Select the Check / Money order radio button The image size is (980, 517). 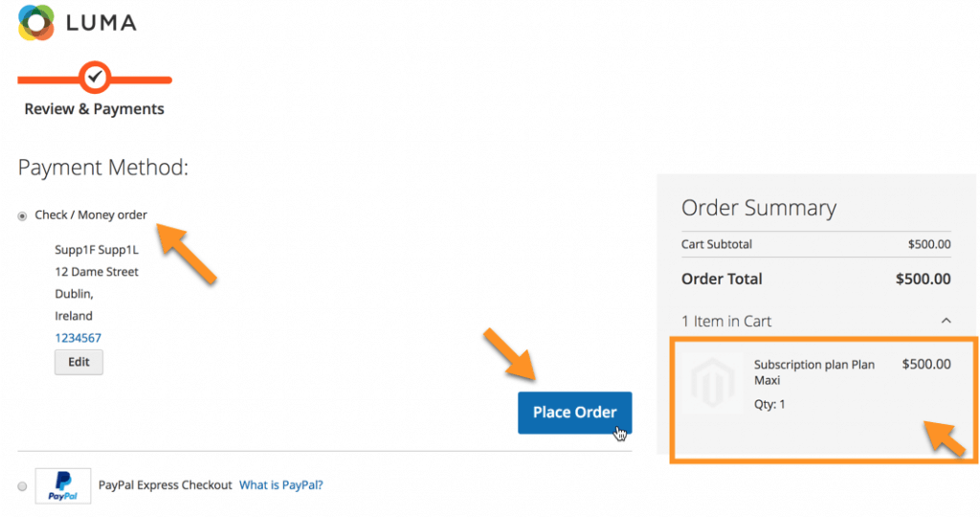pyautogui.click(x=23, y=215)
